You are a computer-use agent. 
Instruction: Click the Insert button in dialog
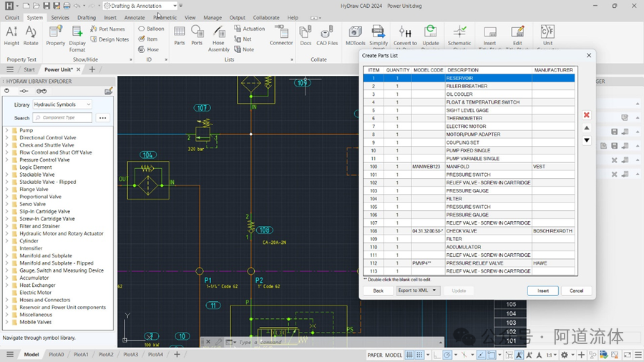click(x=542, y=290)
